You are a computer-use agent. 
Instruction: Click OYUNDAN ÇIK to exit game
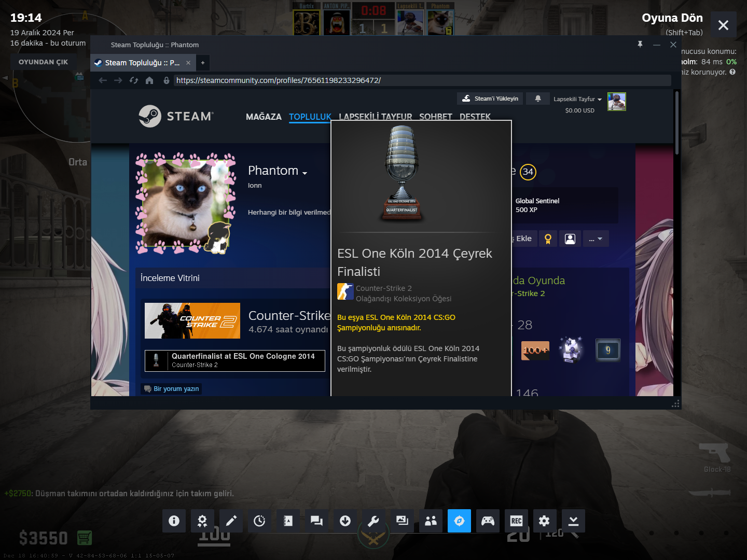tap(44, 62)
